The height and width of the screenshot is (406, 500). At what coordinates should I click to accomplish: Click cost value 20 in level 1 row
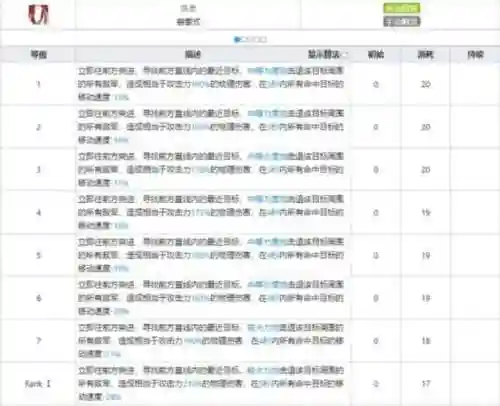(426, 84)
